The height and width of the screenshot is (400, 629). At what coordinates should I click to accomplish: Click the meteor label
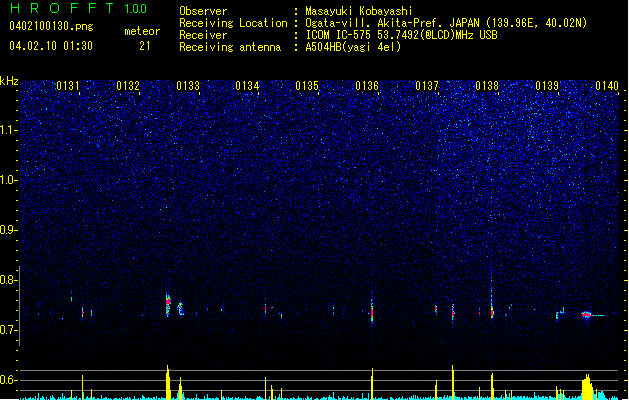142,31
